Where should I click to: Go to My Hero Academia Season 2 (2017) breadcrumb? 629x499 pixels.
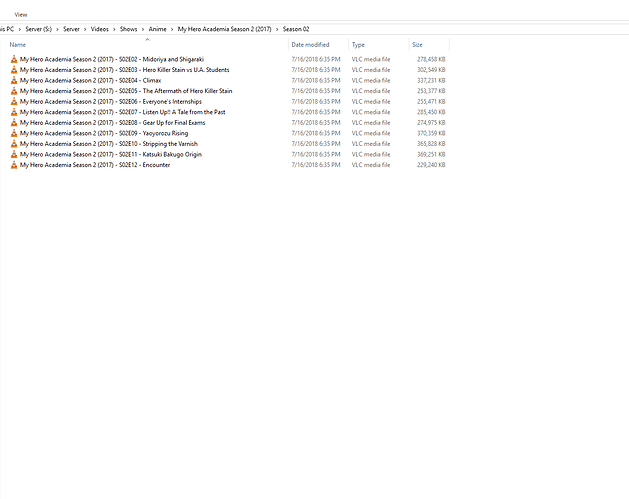pos(225,29)
